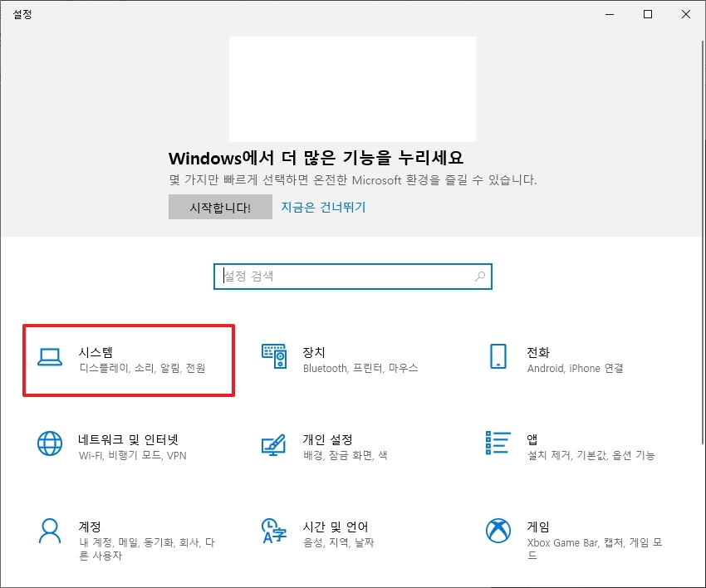
Task: Click 설치 제거, 기본값, 옵션 기능 description
Action: coord(591,455)
